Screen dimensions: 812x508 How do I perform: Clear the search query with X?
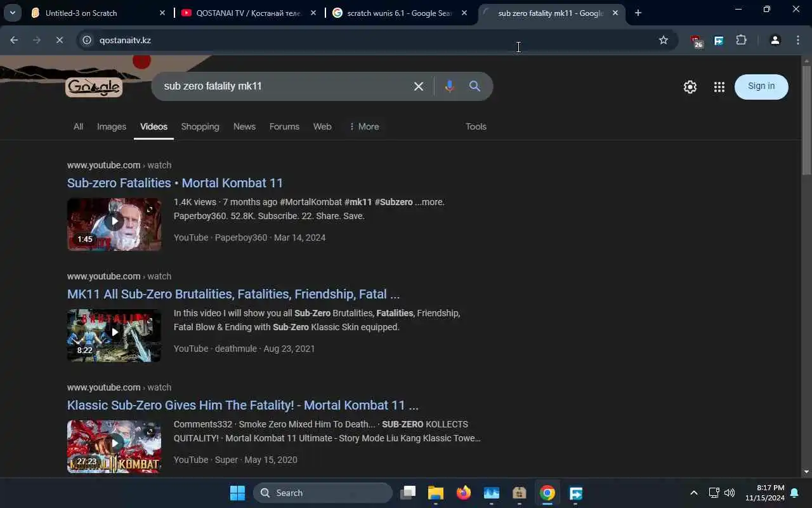pos(419,86)
